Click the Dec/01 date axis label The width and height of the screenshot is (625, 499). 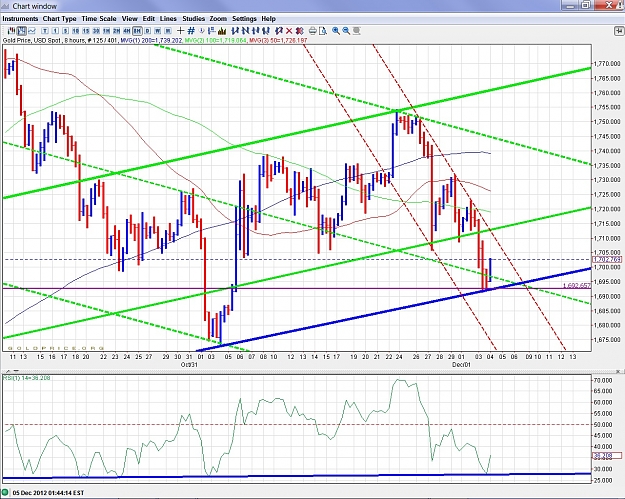pyautogui.click(x=461, y=364)
